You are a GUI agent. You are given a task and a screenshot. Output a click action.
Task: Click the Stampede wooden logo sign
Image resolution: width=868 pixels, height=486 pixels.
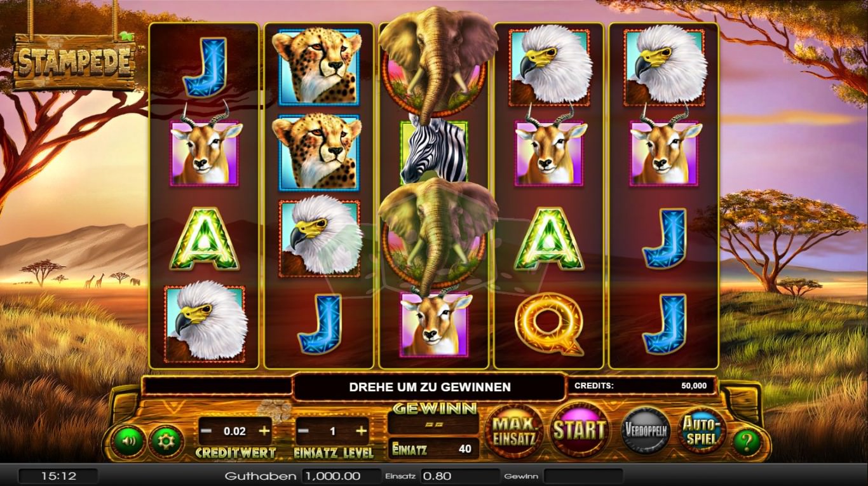pos(74,62)
